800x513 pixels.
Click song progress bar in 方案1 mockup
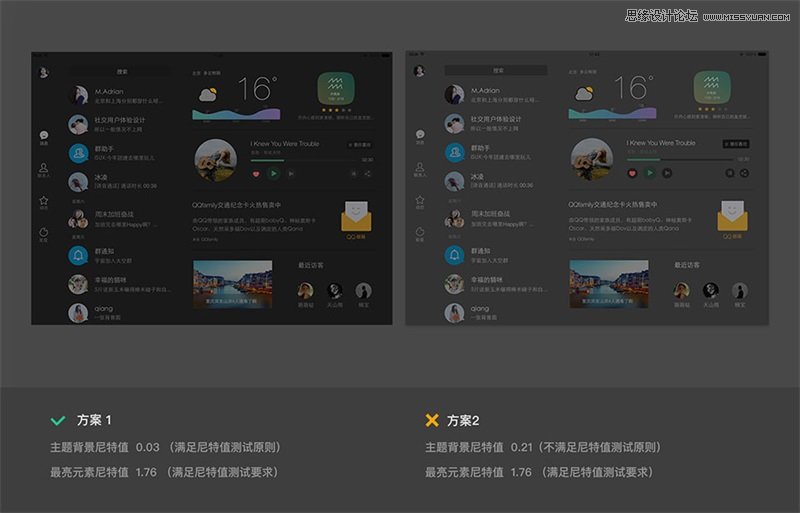pyautogui.click(x=304, y=160)
